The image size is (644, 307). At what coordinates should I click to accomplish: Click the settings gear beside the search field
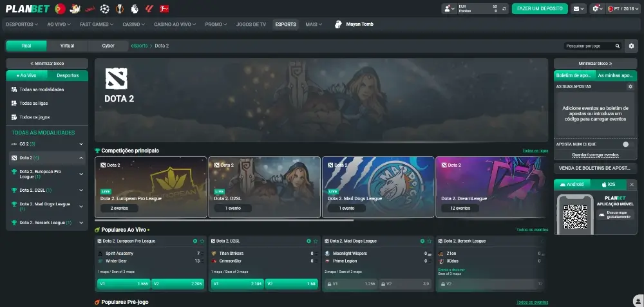coord(631,46)
